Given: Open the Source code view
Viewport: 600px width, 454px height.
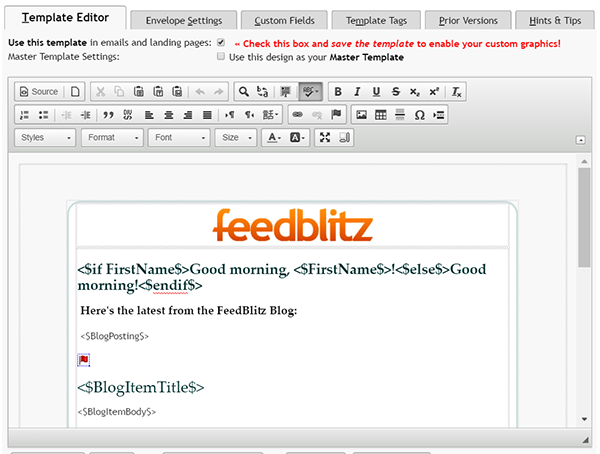Looking at the screenshot, I should tap(39, 92).
